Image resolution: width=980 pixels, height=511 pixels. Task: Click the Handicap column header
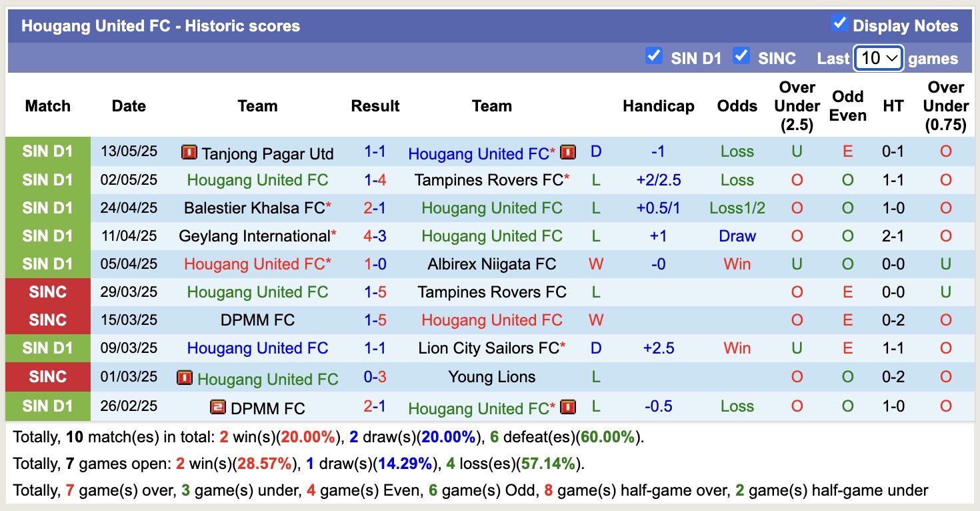point(658,106)
